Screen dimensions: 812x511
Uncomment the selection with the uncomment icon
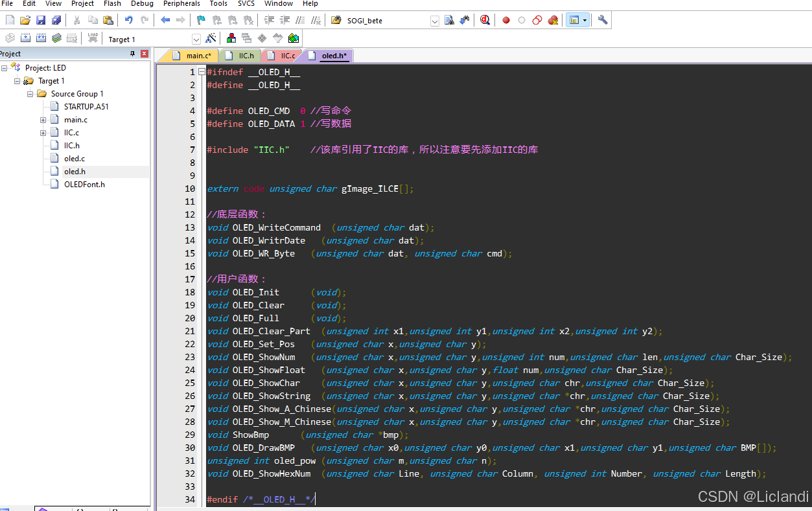click(315, 20)
